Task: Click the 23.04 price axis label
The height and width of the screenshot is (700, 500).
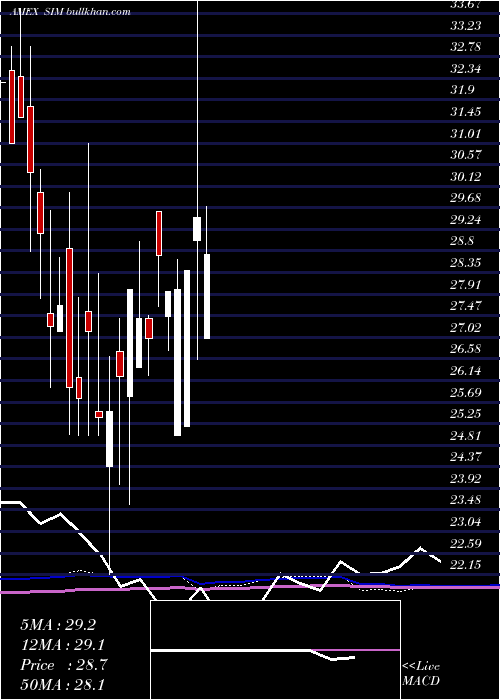Action: 466,522
